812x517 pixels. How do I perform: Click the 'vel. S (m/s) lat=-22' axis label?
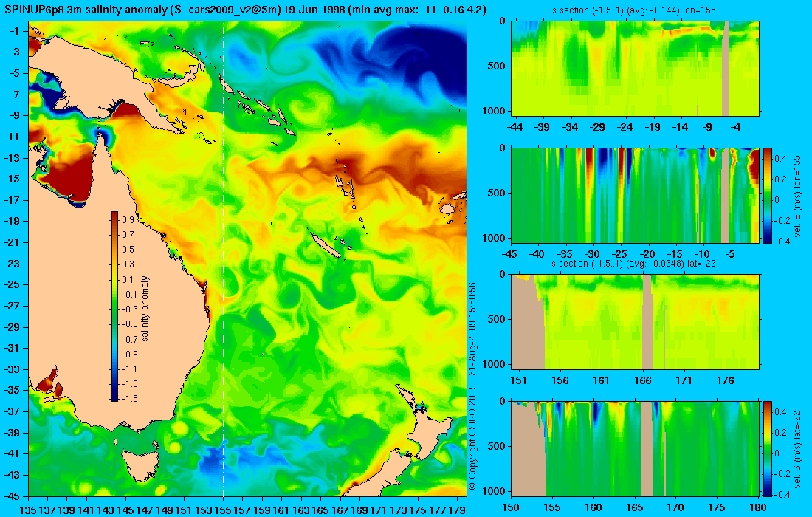coord(798,448)
